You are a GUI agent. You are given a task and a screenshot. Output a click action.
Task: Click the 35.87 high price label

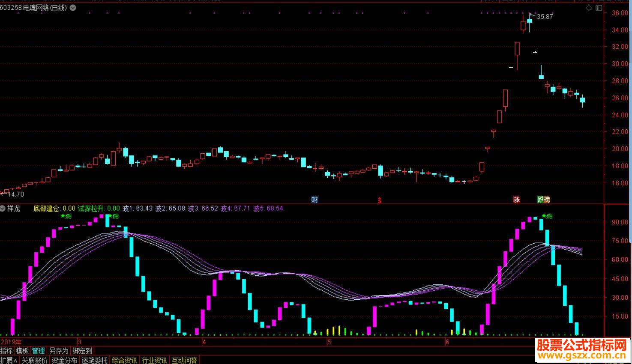click(545, 17)
